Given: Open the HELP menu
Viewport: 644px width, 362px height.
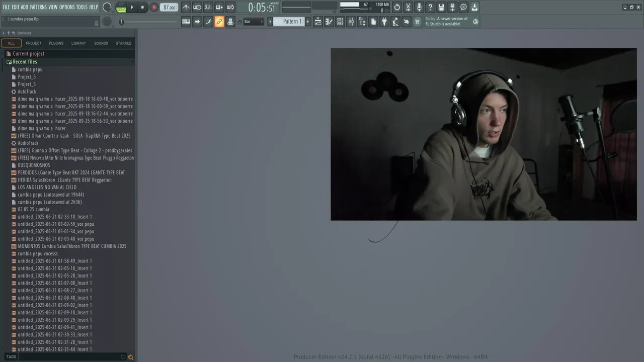Looking at the screenshot, I should point(94,7).
